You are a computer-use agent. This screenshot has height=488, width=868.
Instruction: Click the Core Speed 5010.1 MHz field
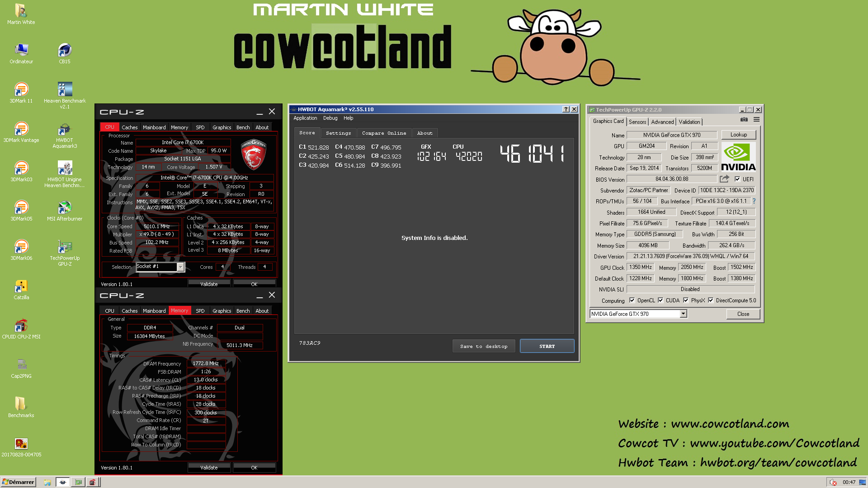click(x=157, y=226)
